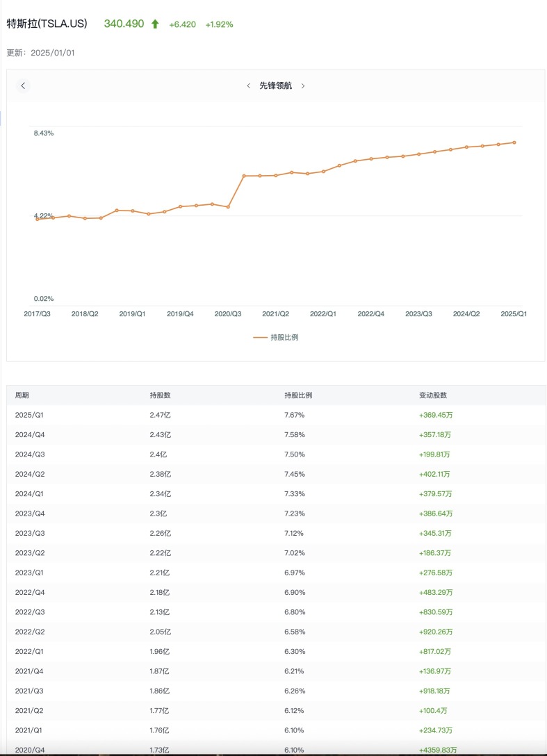
Task: Click the last chart data point for 2025/Q1
Action: coord(514,142)
